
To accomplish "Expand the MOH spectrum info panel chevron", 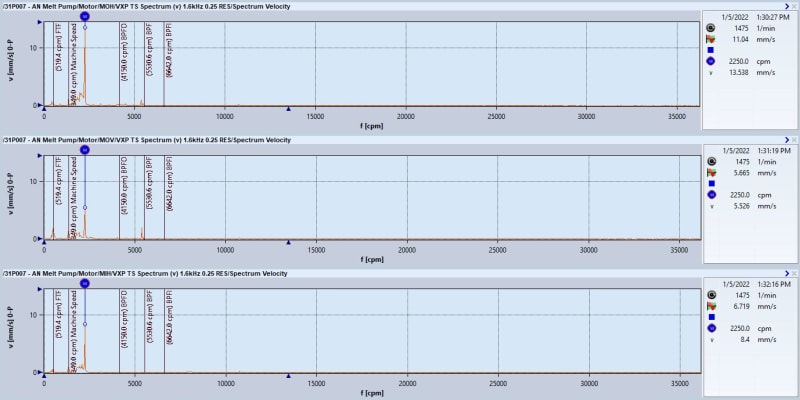I will [787, 6].
